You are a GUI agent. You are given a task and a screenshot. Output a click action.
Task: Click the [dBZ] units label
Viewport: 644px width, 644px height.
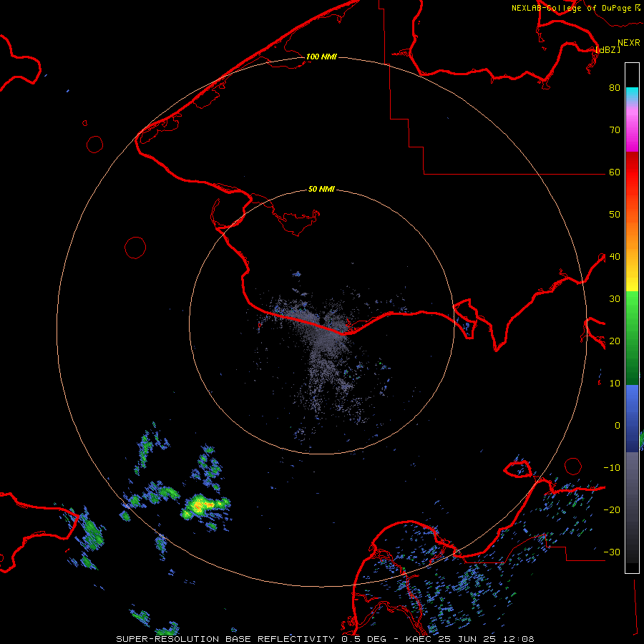608,50
